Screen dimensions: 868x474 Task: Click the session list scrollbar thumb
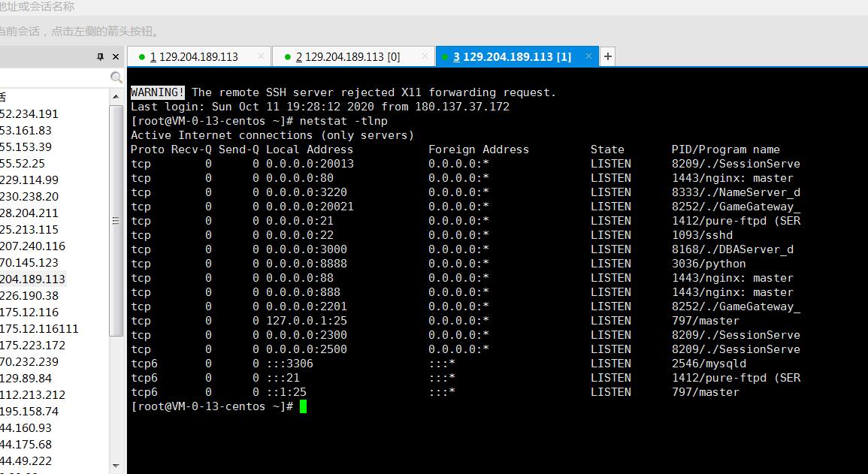point(116,220)
